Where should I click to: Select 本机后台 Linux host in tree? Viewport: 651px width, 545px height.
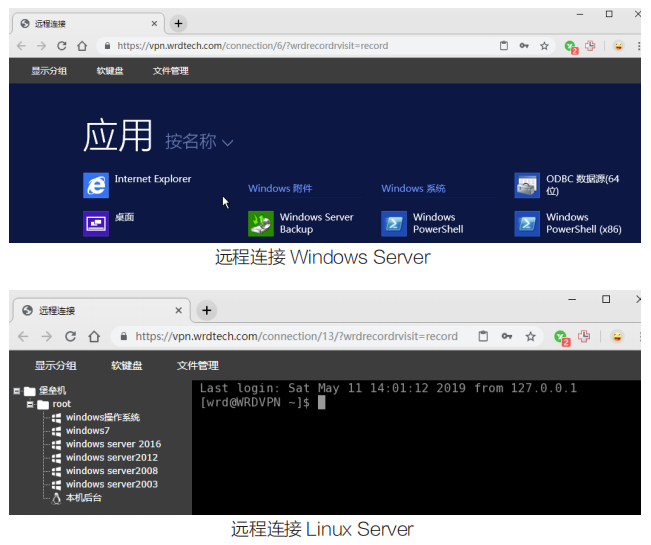click(x=83, y=498)
